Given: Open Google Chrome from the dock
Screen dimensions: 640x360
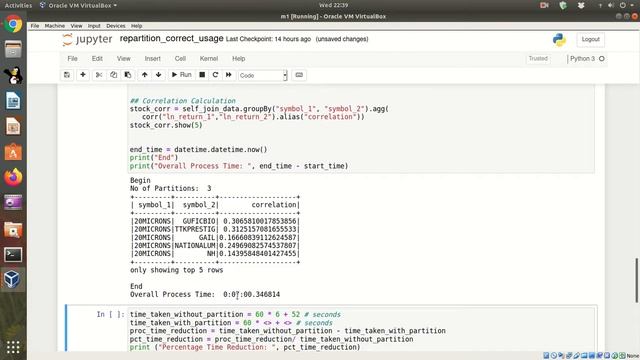Looking at the screenshot, I should (13, 24).
